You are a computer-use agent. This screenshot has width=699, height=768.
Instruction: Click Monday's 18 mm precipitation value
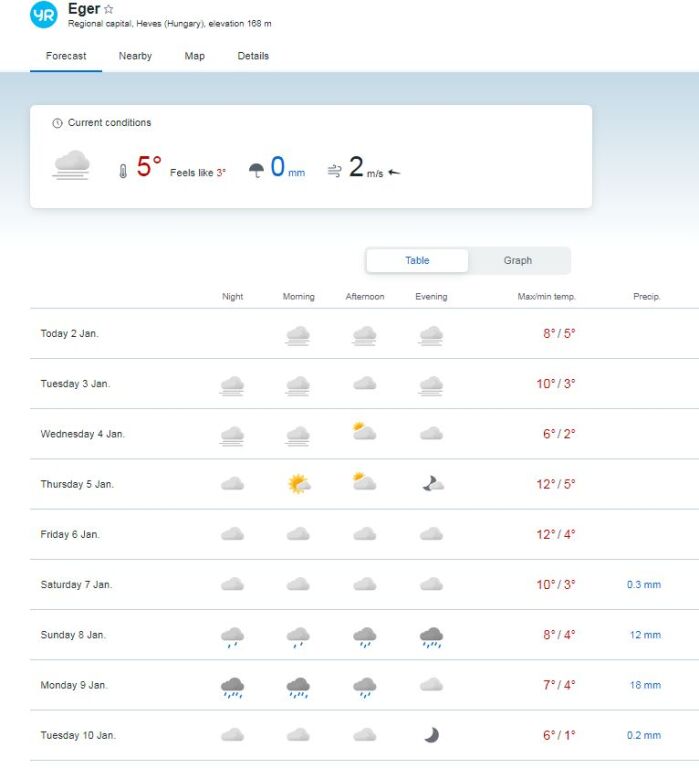pos(644,685)
